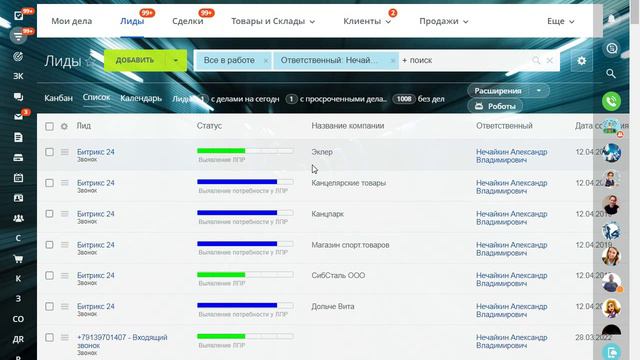The image size is (640, 360).
Task: Select the СибСталь ООО row checkbox
Action: pyautogui.click(x=49, y=276)
